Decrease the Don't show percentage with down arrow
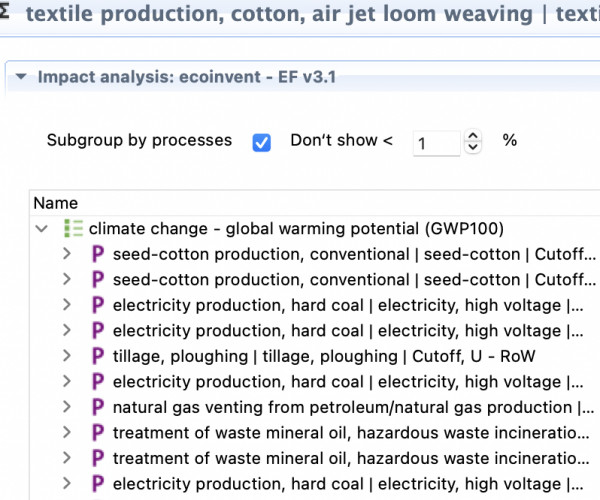The image size is (600, 500). tap(473, 147)
